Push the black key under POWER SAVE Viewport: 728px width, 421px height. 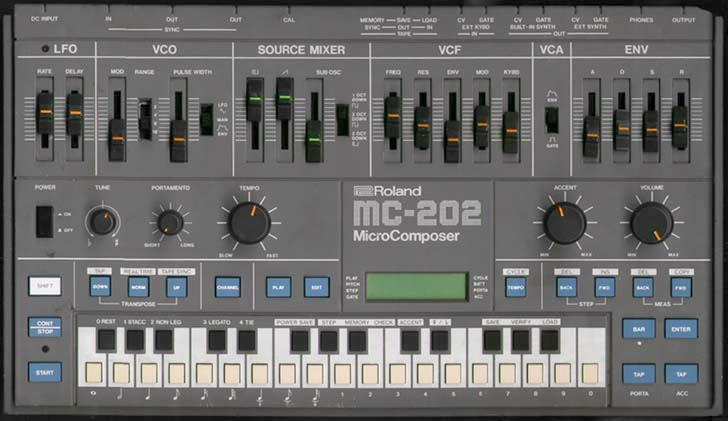pos(300,340)
